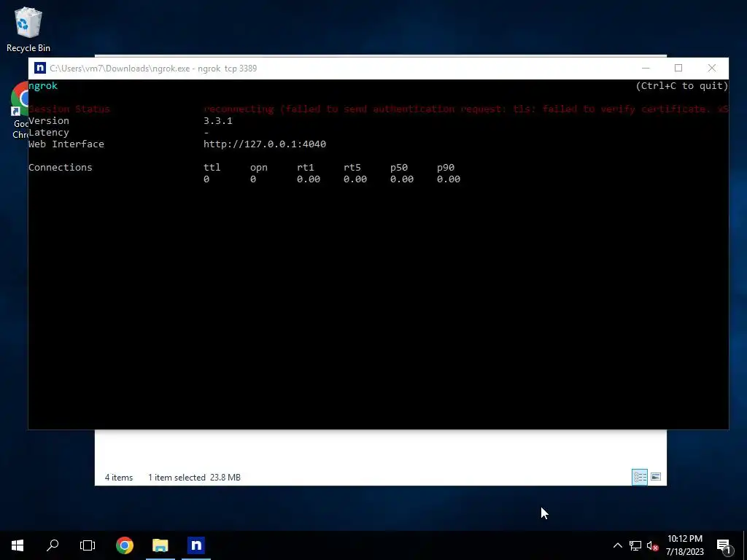The width and height of the screenshot is (747, 560).
Task: Minimize the ngrok console window
Action: 646,68
